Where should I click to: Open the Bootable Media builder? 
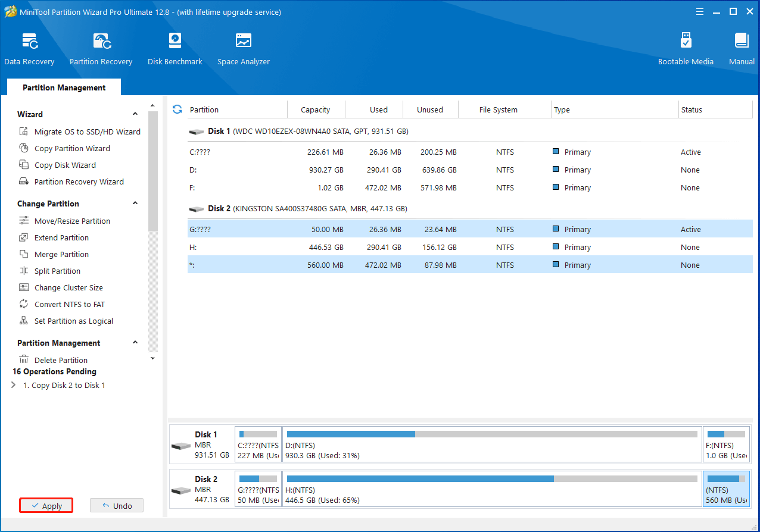tap(686, 49)
